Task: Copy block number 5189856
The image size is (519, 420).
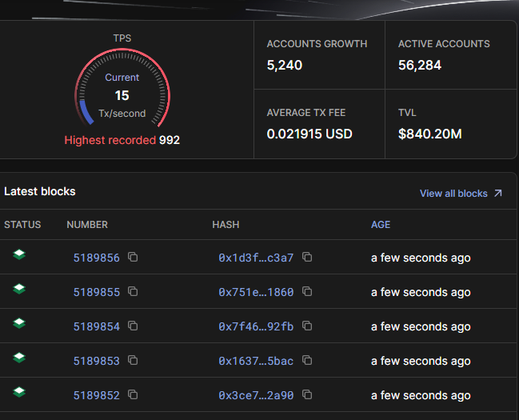Action: [x=133, y=258]
